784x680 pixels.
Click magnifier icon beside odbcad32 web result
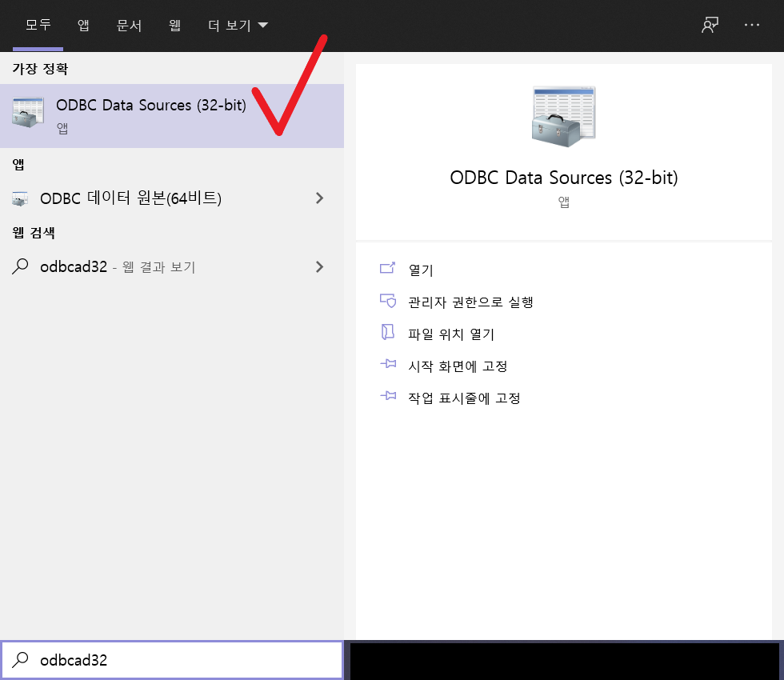[20, 266]
